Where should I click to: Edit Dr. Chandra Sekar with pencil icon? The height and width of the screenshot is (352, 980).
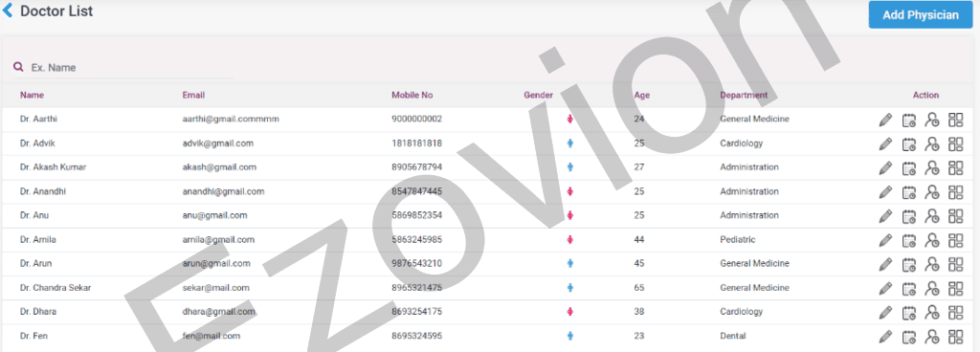click(x=885, y=289)
